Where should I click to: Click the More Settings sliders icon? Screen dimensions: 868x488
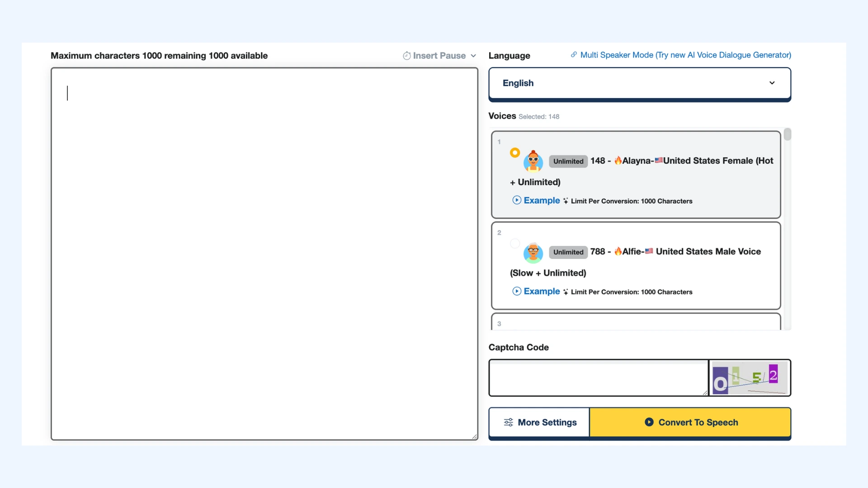pos(509,422)
